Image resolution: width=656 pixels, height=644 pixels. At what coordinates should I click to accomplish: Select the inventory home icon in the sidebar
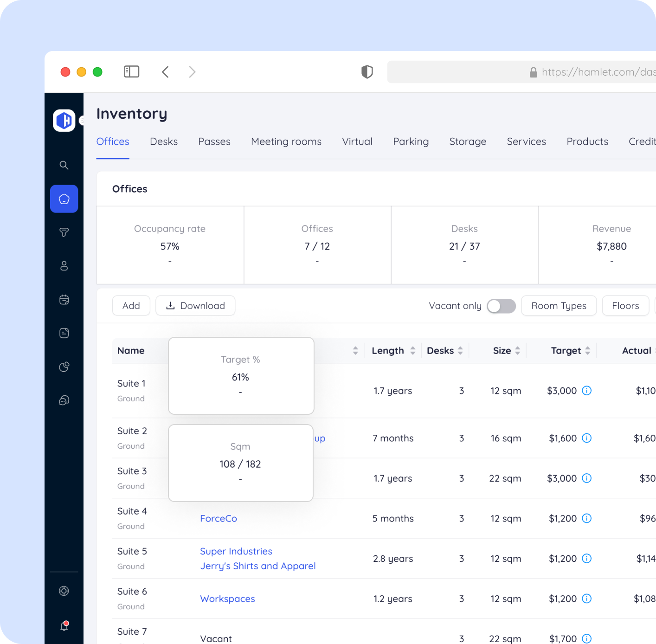(x=64, y=199)
